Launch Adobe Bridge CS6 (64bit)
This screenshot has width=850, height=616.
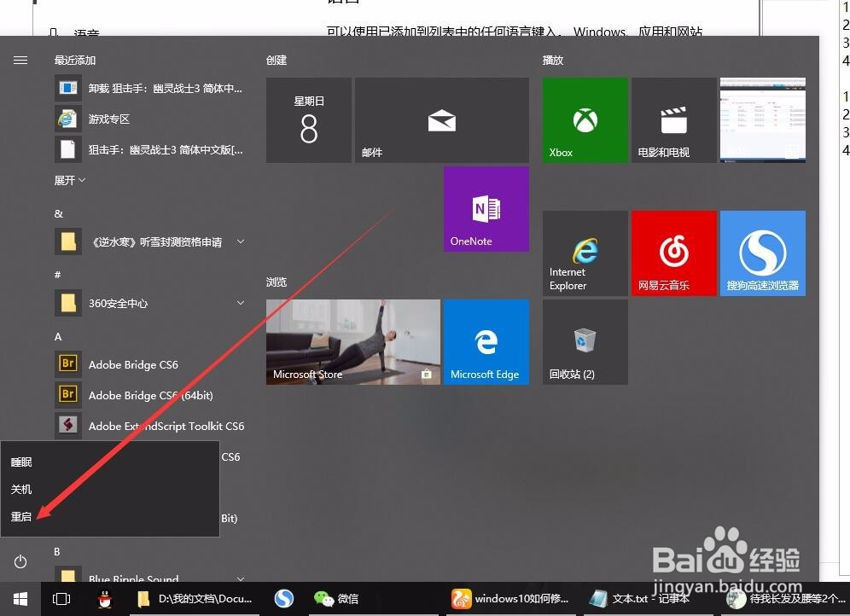[x=150, y=395]
